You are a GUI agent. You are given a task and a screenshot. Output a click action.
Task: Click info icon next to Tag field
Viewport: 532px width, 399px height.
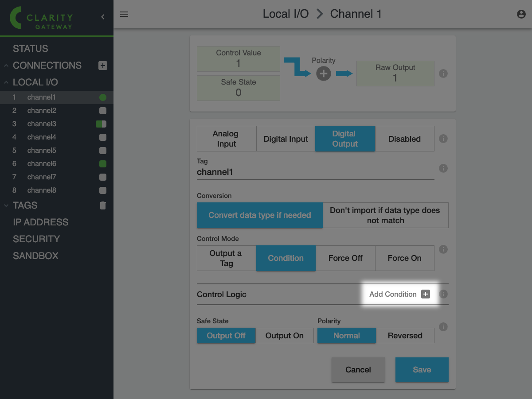coord(443,168)
